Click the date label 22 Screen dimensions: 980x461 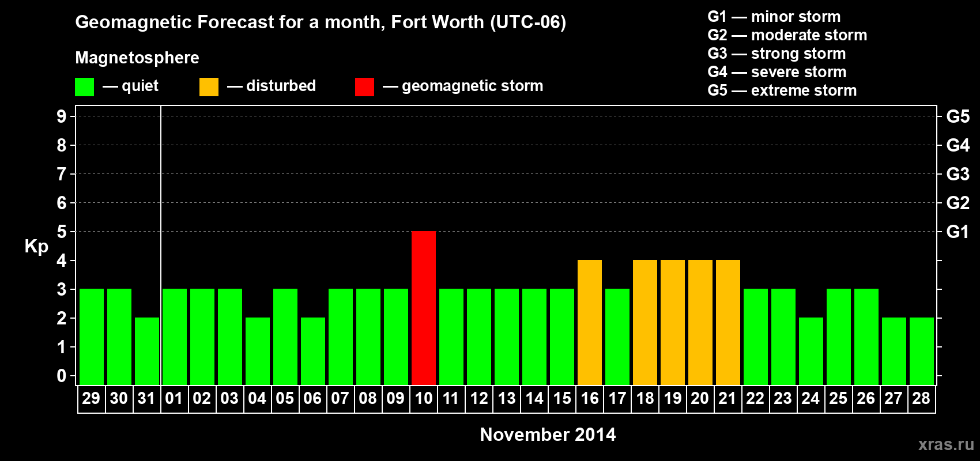755,399
